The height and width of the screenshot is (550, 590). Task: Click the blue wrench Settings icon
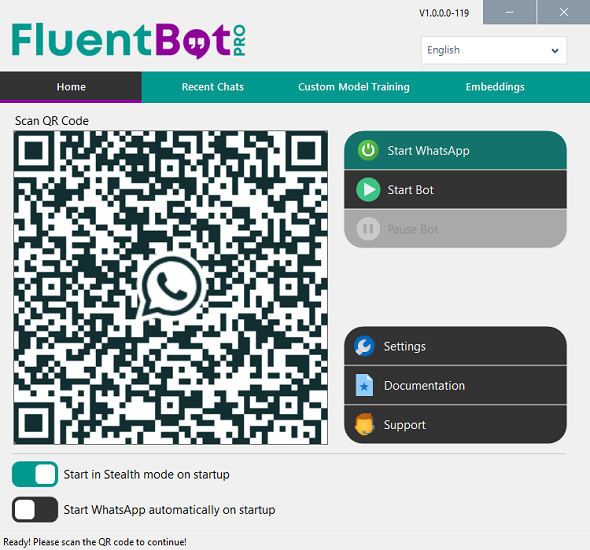click(x=364, y=346)
